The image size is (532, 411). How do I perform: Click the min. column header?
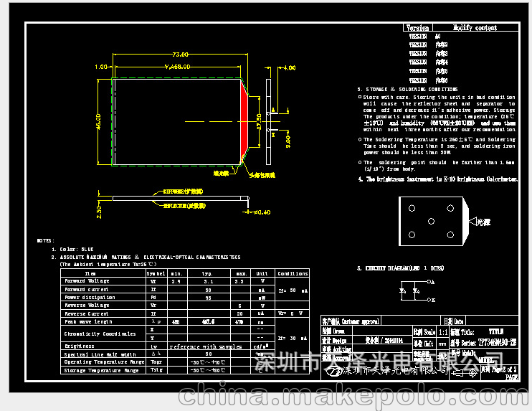(x=177, y=273)
